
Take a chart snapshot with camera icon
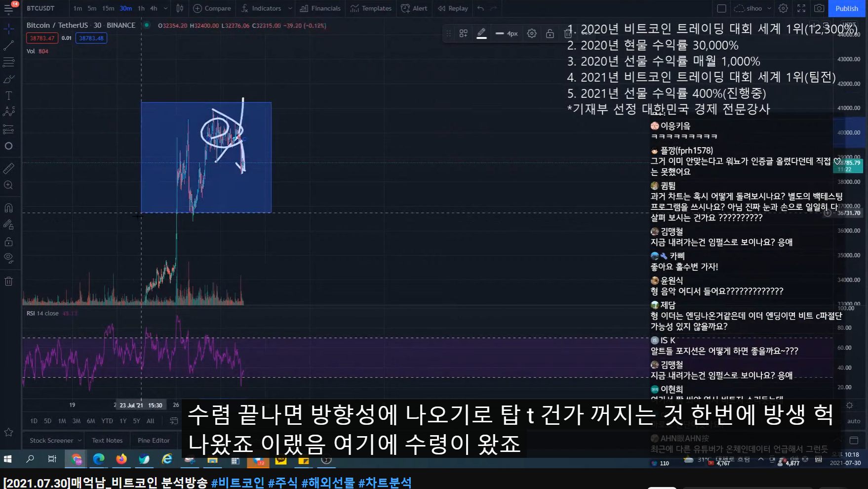(819, 8)
